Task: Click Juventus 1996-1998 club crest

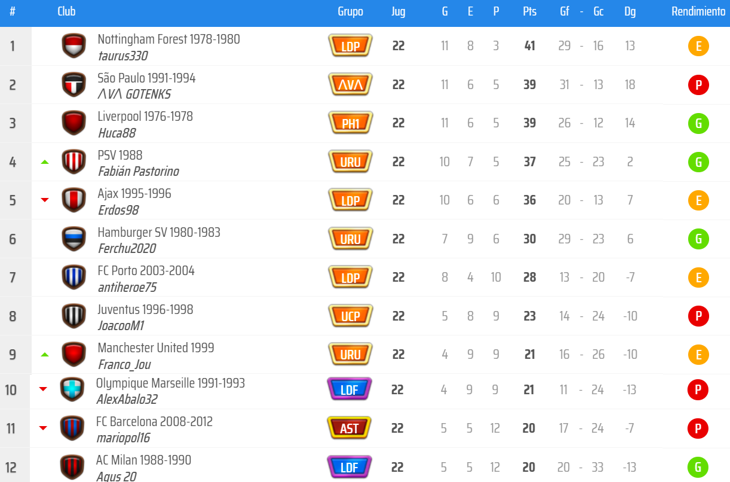Action: (74, 316)
